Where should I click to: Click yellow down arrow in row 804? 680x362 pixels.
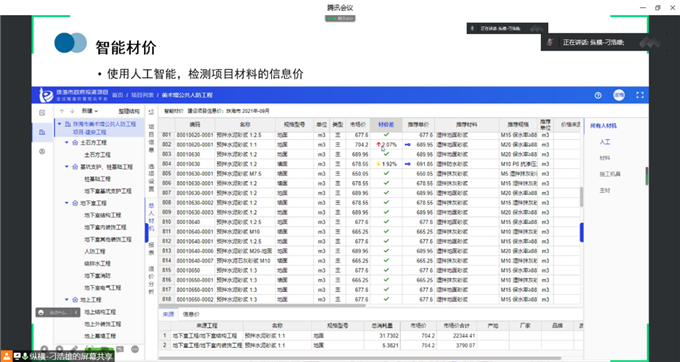pos(379,164)
